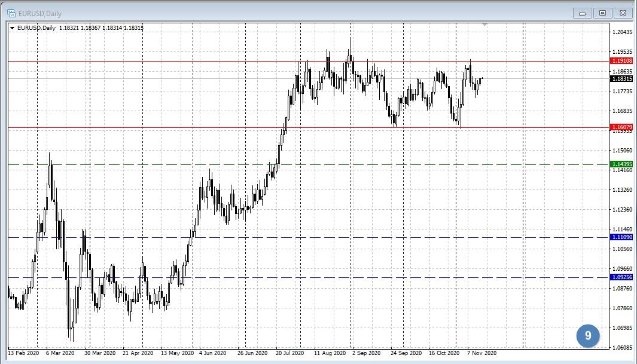Click the OHLC values 1.18321 1.18367 text
Viewport: 637px width, 364px height.
tap(80, 28)
